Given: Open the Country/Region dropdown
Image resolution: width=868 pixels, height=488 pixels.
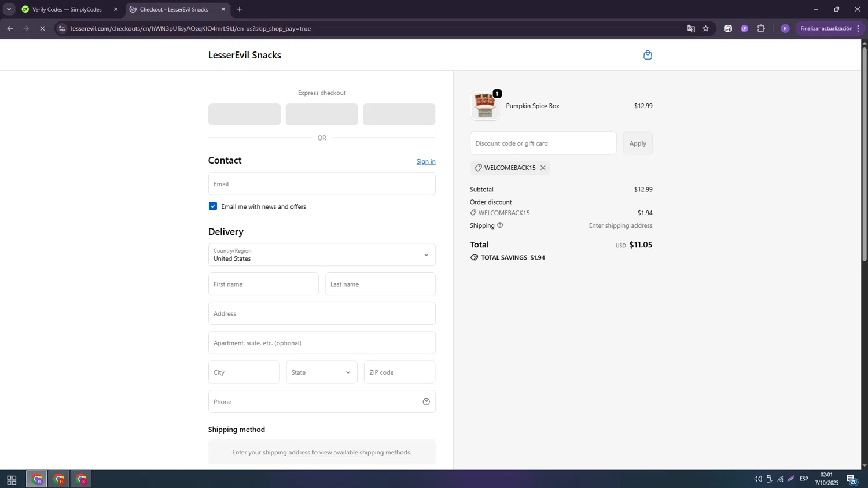Looking at the screenshot, I should 322,254.
